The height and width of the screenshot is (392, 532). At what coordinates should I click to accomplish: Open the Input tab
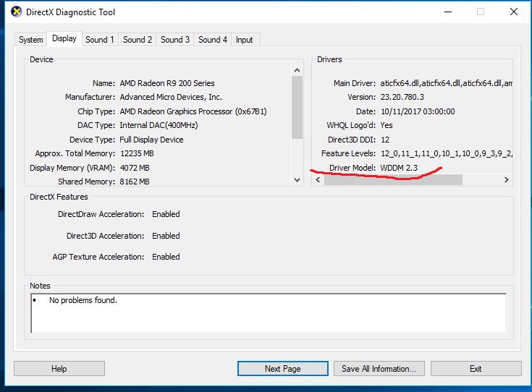click(245, 40)
